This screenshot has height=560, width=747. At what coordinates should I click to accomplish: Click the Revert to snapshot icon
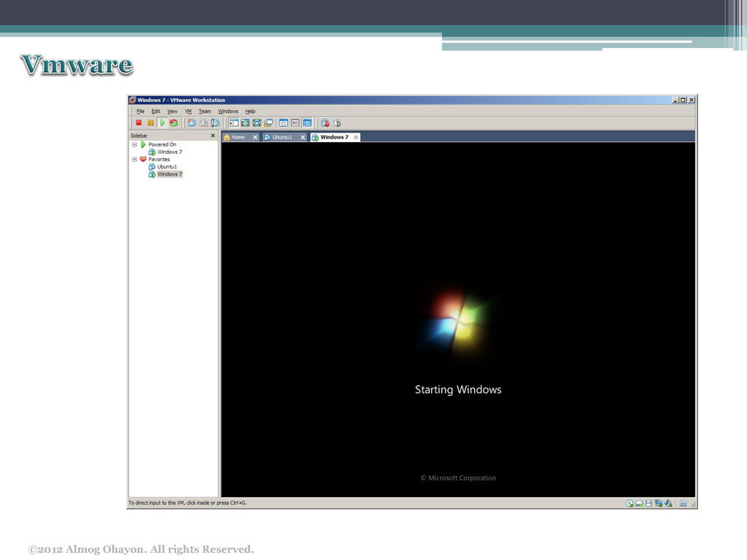[204, 122]
